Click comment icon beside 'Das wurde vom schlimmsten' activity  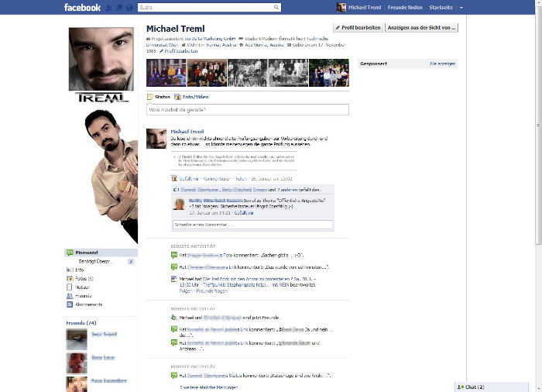pos(174,266)
